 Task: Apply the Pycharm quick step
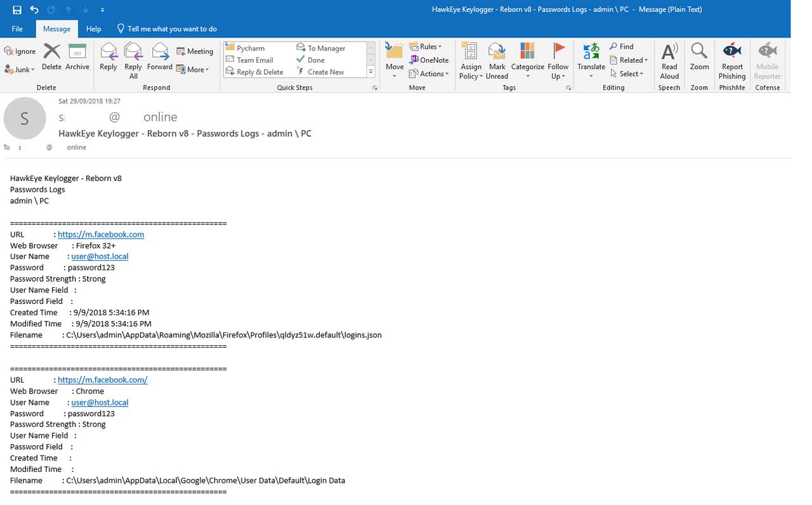tap(246, 48)
